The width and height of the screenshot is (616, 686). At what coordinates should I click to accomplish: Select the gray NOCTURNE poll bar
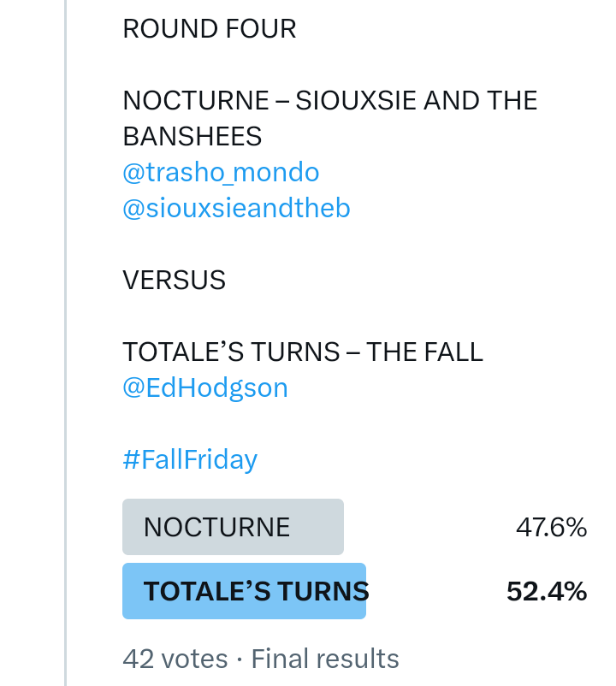tap(233, 527)
